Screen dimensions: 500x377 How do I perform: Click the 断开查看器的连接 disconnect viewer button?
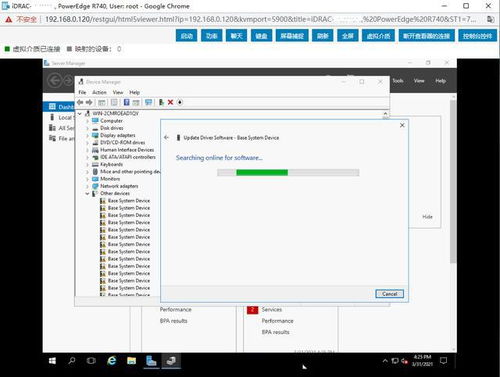(x=427, y=36)
